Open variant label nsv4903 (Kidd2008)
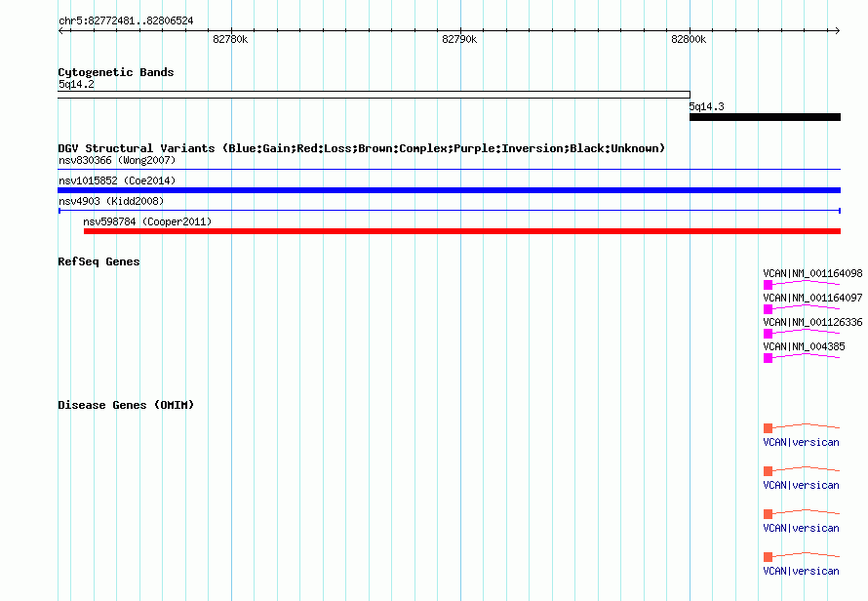The height and width of the screenshot is (601, 868). [111, 201]
